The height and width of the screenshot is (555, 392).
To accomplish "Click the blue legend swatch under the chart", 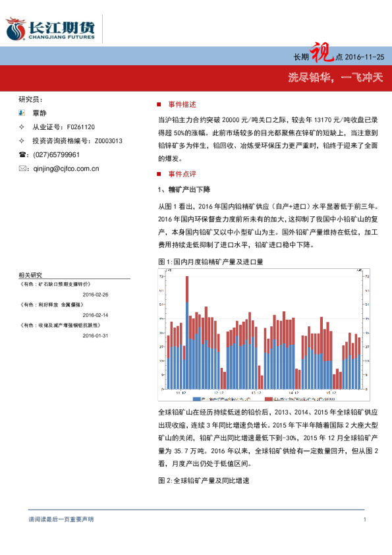I will click(x=197, y=399).
